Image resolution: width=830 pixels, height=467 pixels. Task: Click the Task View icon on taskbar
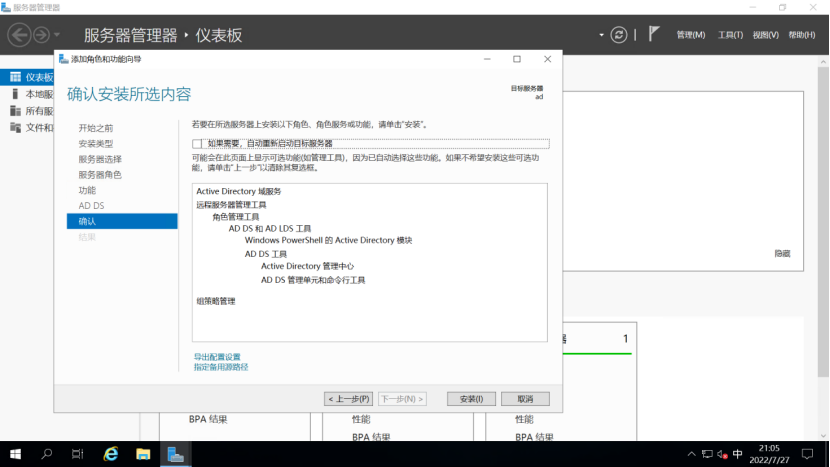click(78, 454)
